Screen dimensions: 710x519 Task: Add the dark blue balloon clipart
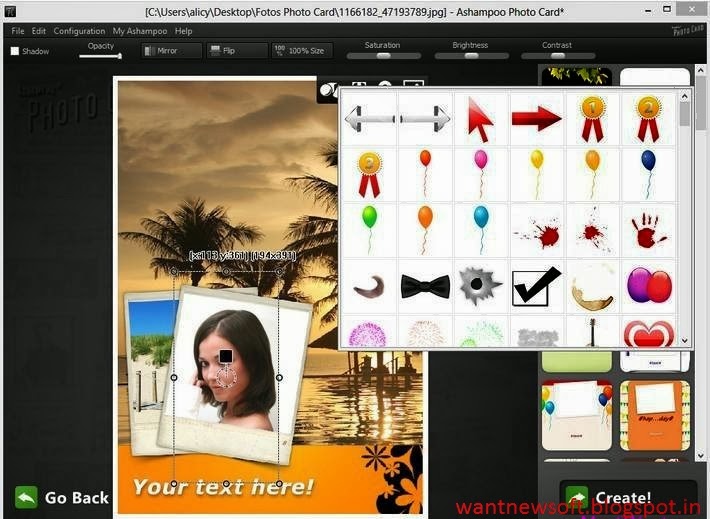(x=648, y=174)
